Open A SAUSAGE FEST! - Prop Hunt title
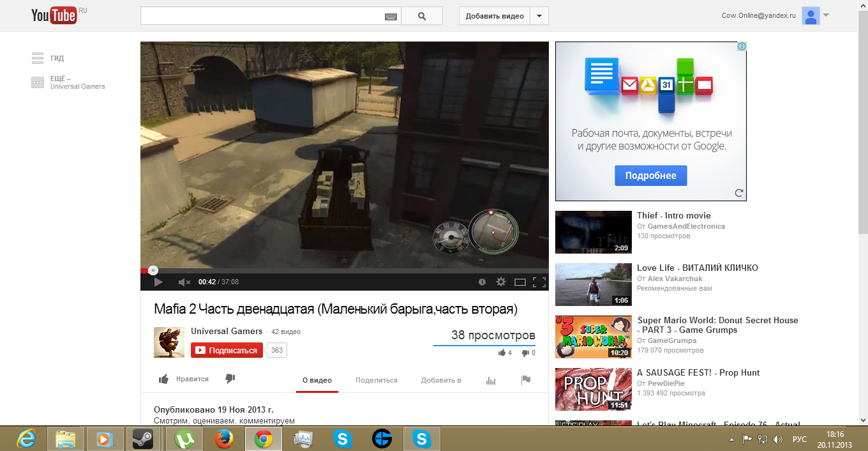Viewport: 868px width, 451px height. click(698, 372)
